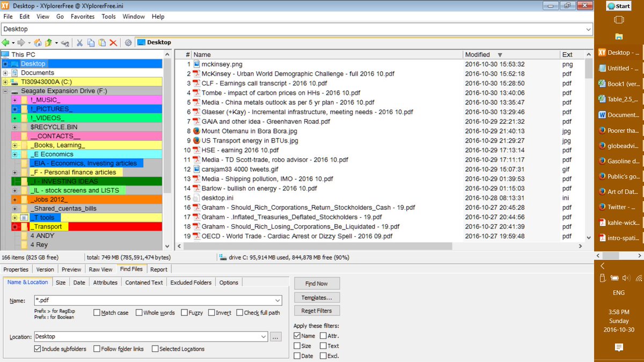644x362 pixels.
Task: Enable Check full path option
Action: point(239,313)
